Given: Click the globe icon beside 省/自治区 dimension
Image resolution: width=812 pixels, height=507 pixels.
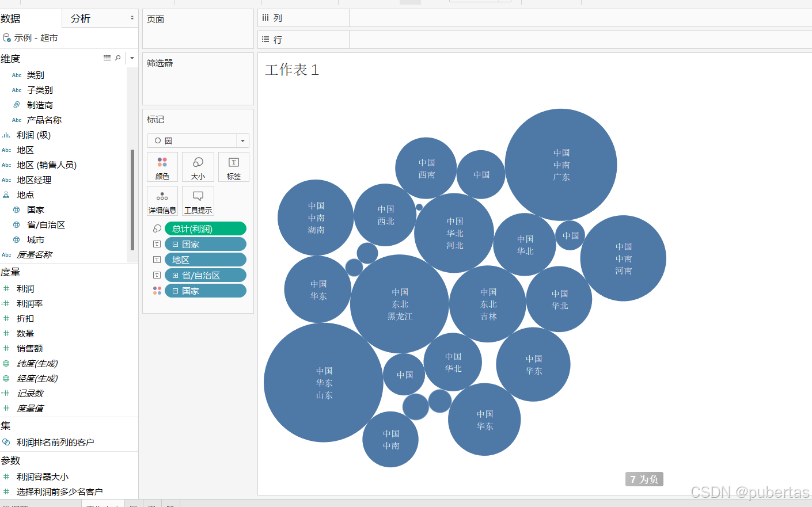Looking at the screenshot, I should tap(17, 225).
